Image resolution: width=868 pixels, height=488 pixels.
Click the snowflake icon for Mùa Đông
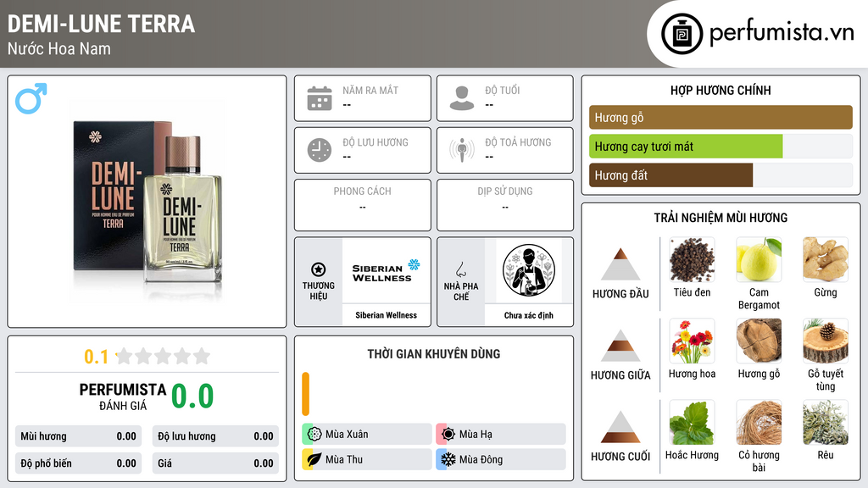(x=448, y=459)
